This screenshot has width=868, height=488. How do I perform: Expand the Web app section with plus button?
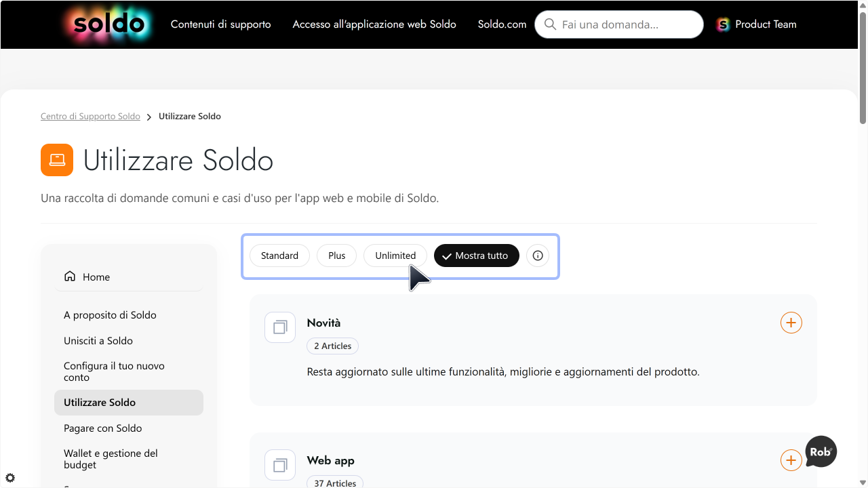click(x=791, y=460)
